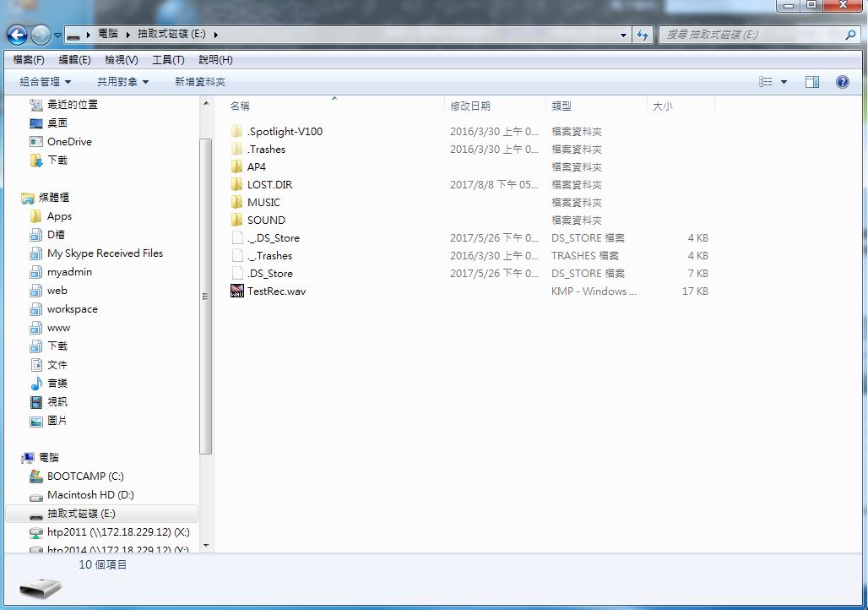Open the 編輯(E) menu
Image resolution: width=868 pixels, height=610 pixels.
click(x=75, y=60)
